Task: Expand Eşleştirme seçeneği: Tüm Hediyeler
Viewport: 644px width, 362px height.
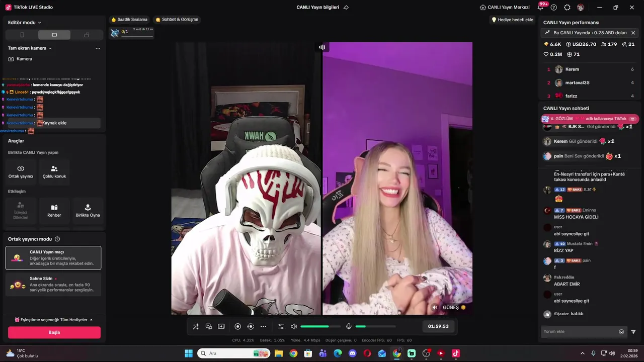Action: 53,320
